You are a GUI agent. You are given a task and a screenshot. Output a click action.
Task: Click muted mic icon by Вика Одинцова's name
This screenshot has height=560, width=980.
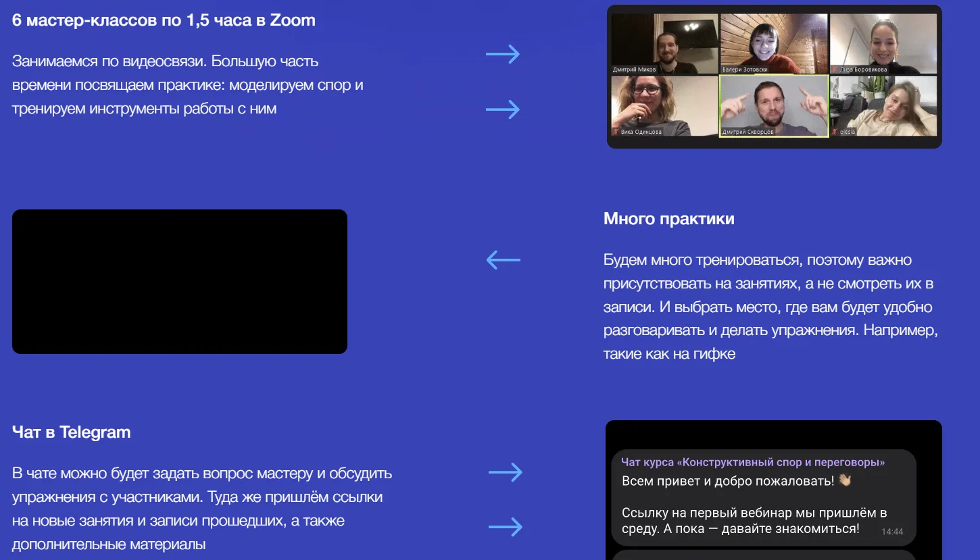click(616, 132)
